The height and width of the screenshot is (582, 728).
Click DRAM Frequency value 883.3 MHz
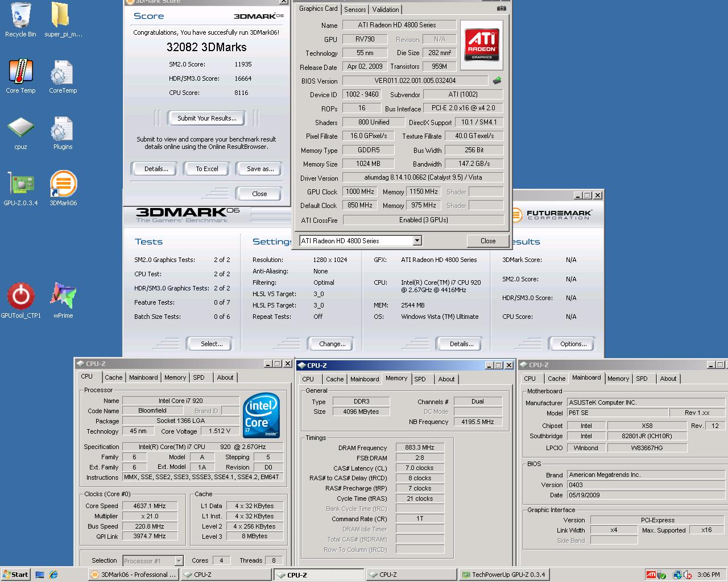point(419,448)
